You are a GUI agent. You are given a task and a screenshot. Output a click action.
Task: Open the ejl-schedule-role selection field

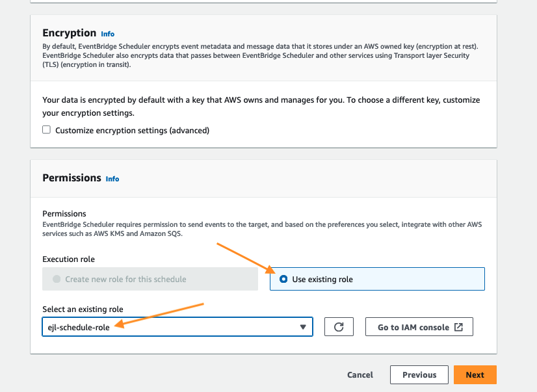point(169,327)
